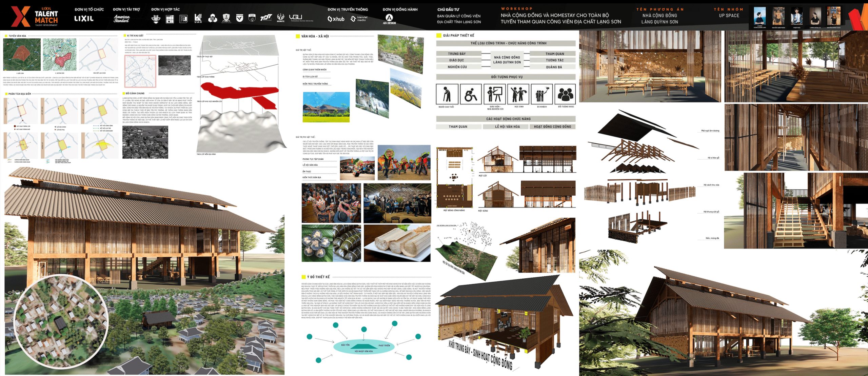Click the 'UP SPACE' team name
868x376 pixels.
pyautogui.click(x=729, y=16)
